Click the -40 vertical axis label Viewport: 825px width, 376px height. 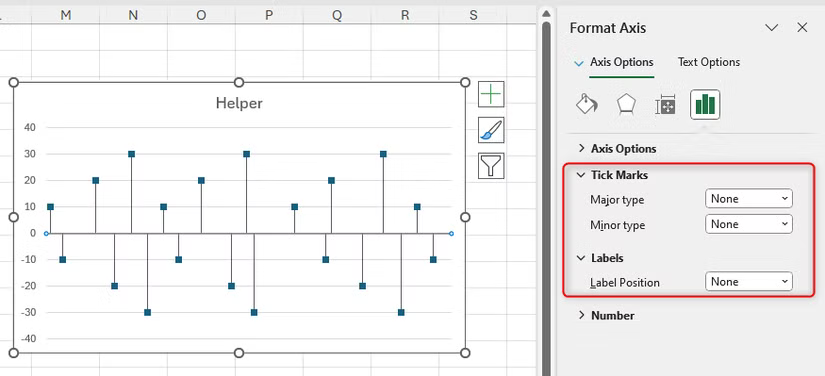[x=27, y=339]
